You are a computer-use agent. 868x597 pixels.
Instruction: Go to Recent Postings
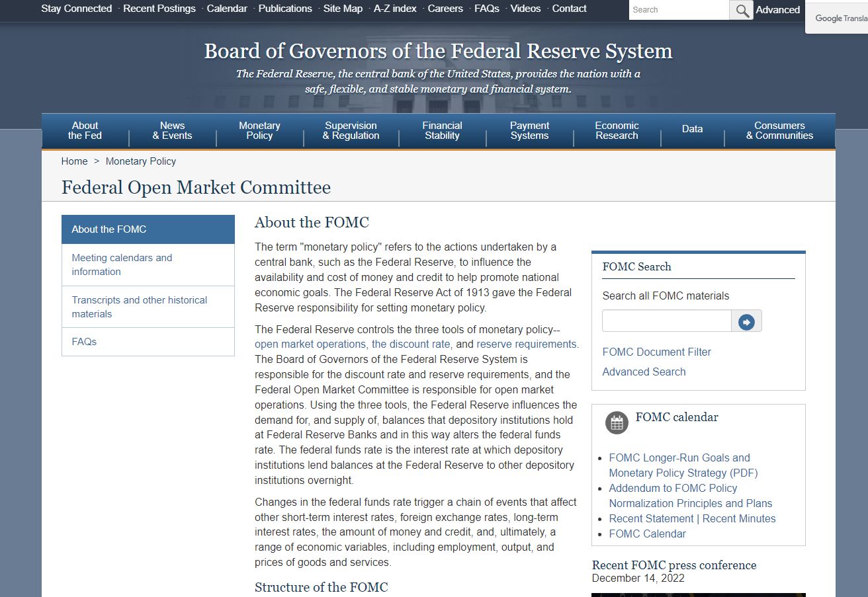click(x=159, y=9)
